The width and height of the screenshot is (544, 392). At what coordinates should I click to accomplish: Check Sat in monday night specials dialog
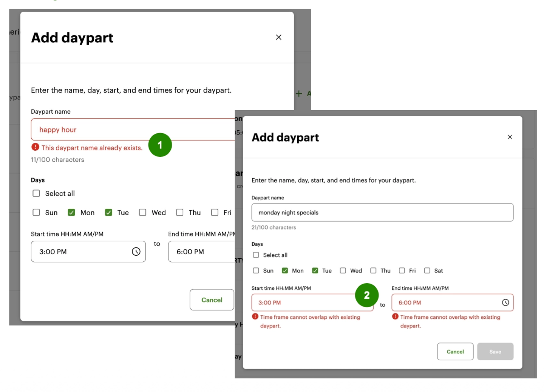tap(427, 270)
